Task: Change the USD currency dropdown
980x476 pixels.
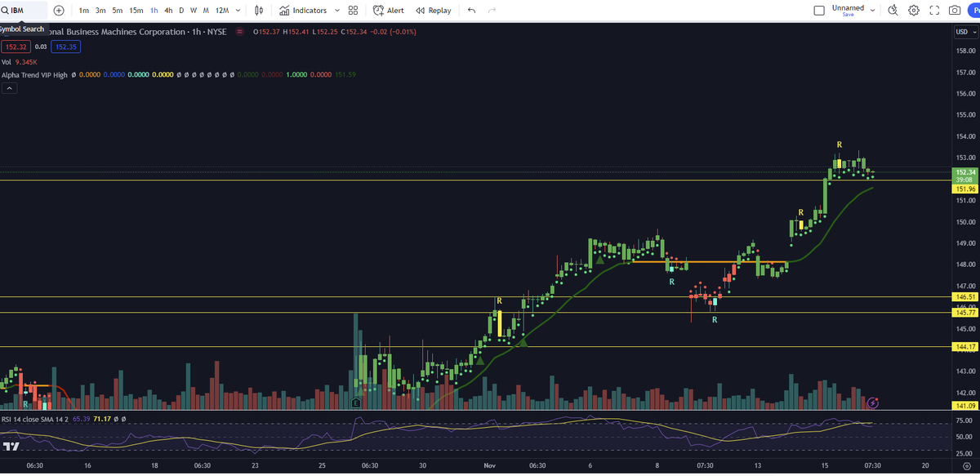Action: point(965,32)
